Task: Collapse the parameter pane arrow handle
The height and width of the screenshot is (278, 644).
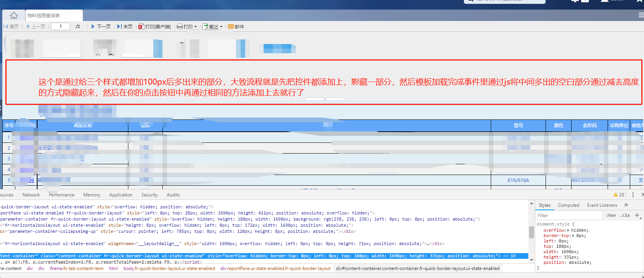Action: [x=325, y=99]
